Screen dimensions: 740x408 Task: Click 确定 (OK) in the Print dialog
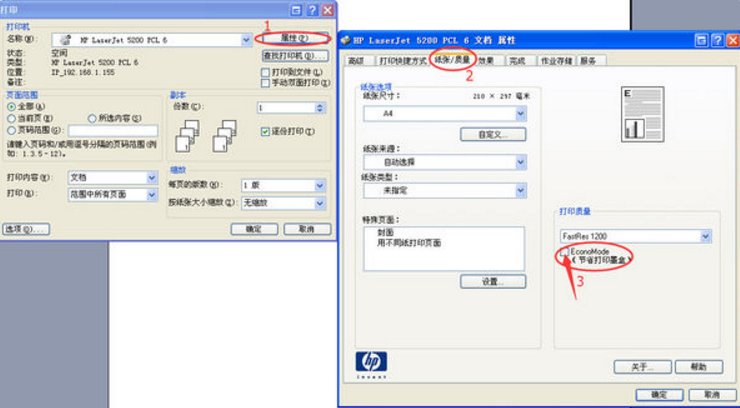254,229
